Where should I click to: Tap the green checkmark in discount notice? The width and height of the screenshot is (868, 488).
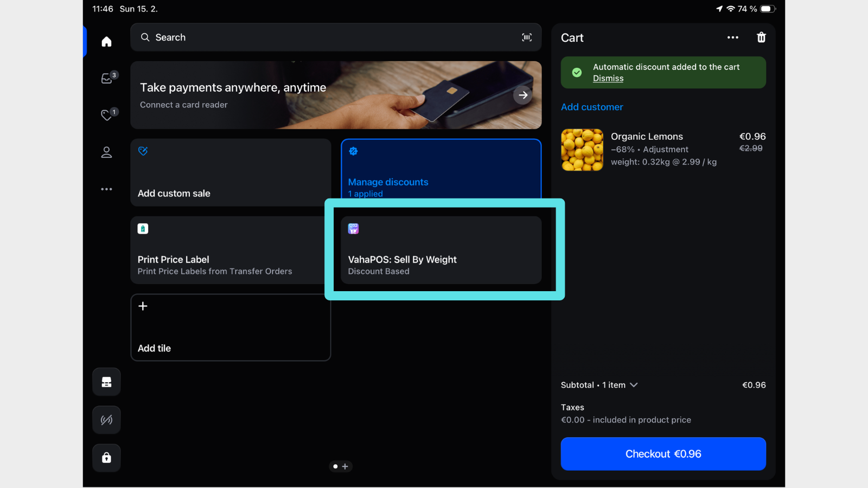click(x=577, y=72)
